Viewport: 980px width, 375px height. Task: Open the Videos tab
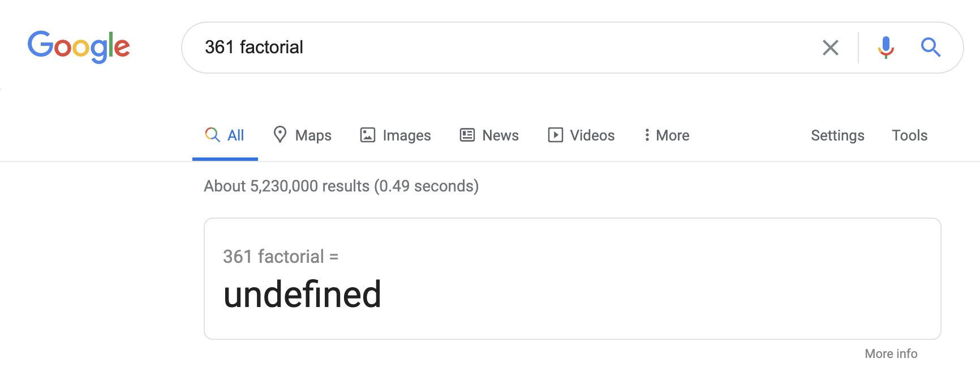point(581,135)
